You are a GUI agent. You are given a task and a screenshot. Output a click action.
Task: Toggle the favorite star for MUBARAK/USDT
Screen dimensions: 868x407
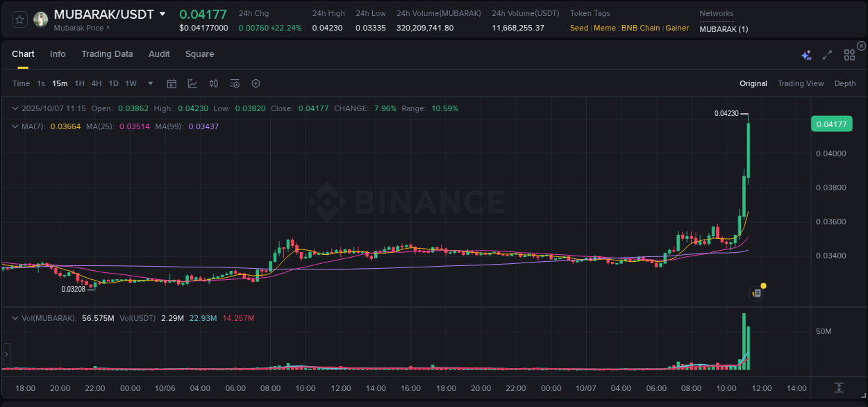(19, 19)
